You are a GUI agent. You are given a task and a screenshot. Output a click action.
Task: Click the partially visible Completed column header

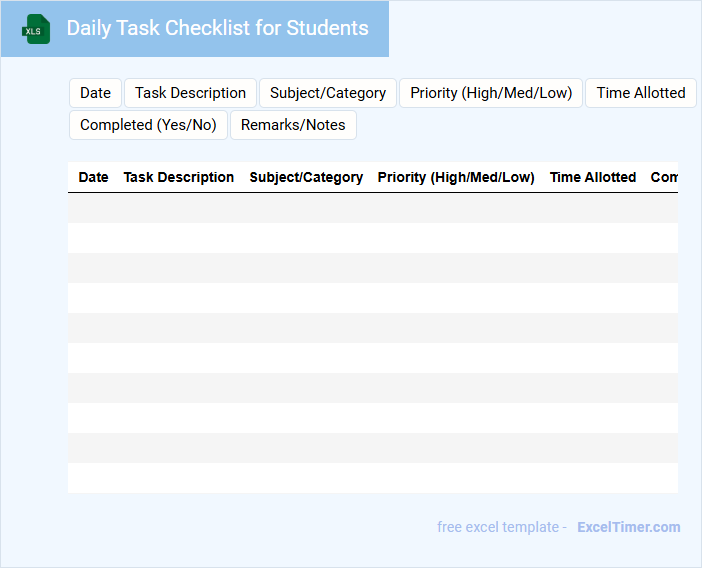[664, 177]
